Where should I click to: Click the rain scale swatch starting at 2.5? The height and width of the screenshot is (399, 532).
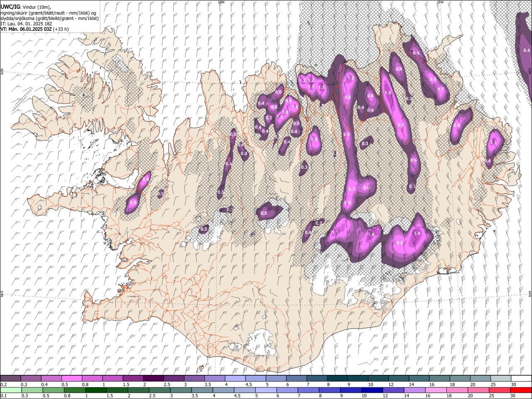[159, 390]
